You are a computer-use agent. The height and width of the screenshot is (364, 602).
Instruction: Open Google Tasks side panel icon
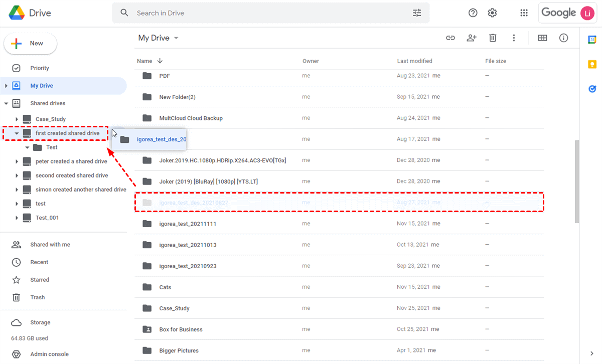click(x=592, y=89)
